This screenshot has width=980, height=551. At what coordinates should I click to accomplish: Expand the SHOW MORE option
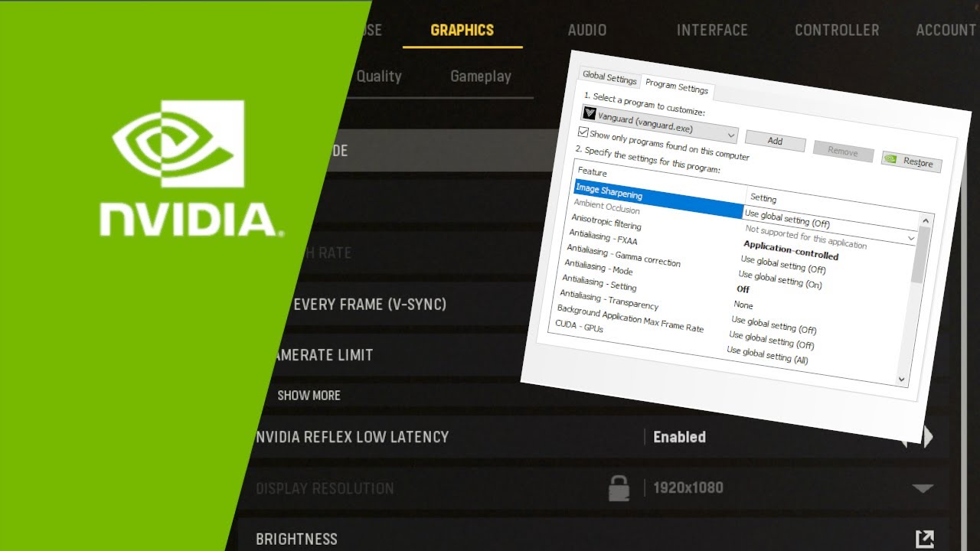309,396
